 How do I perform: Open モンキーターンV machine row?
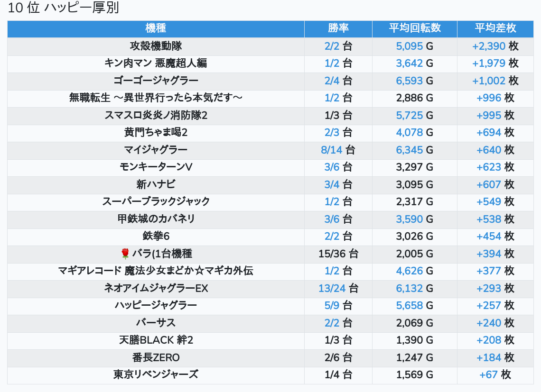click(156, 167)
